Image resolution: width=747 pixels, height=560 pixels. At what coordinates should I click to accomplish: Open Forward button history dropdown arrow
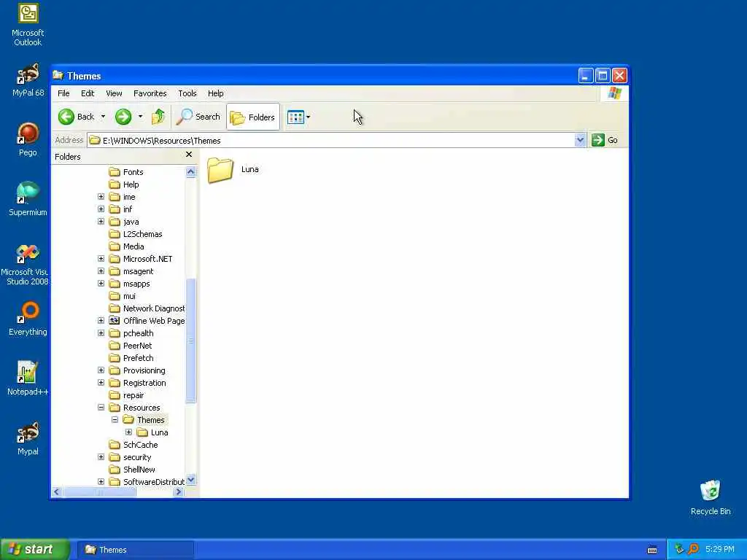[x=140, y=117]
